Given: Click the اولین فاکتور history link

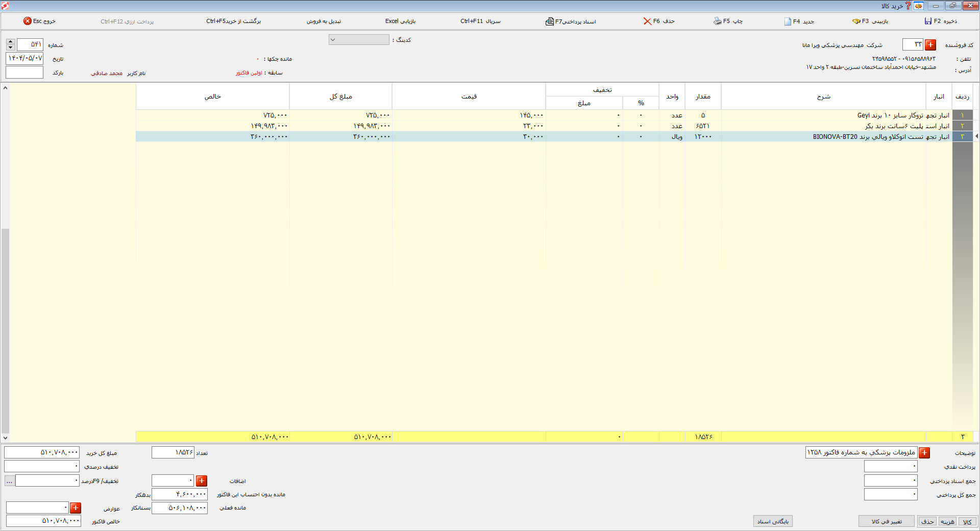Looking at the screenshot, I should [249, 73].
